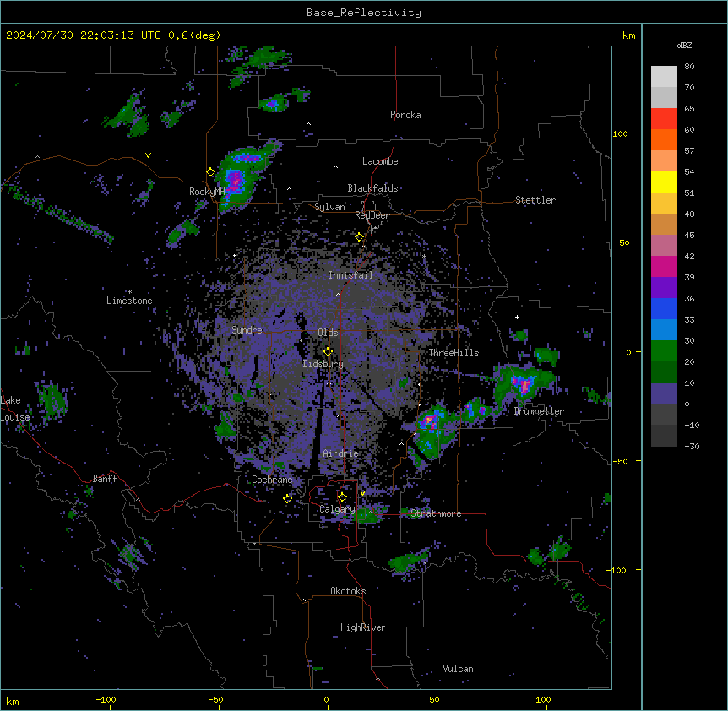Click the ThreeHills label
This screenshot has height=711, width=728.
point(454,353)
